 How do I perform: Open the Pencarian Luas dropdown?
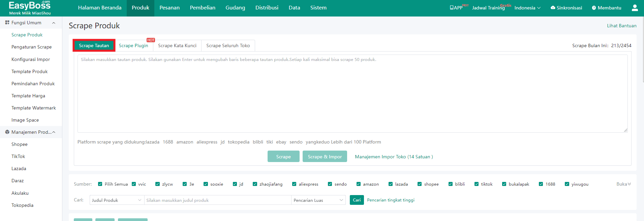pos(318,200)
